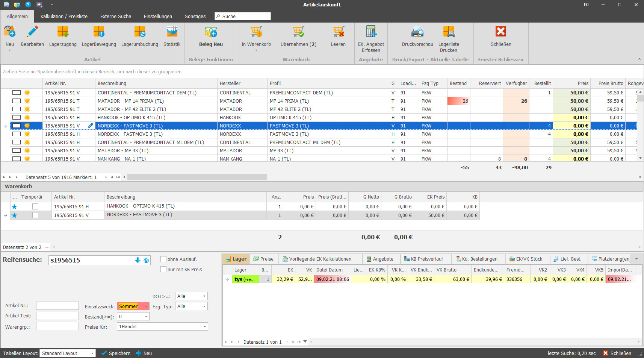Click filter funnel icon in Lager navigator

point(305,342)
